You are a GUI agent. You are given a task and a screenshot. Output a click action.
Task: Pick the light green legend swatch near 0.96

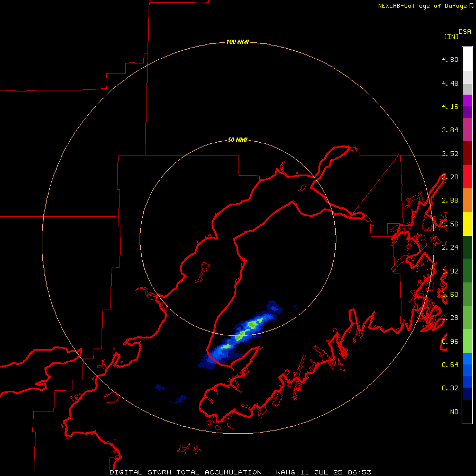467,341
